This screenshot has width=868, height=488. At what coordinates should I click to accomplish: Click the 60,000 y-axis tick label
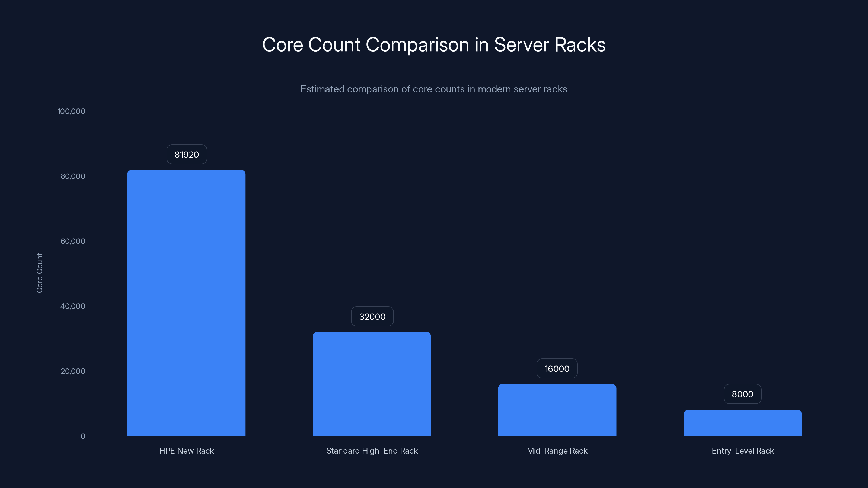pyautogui.click(x=73, y=242)
